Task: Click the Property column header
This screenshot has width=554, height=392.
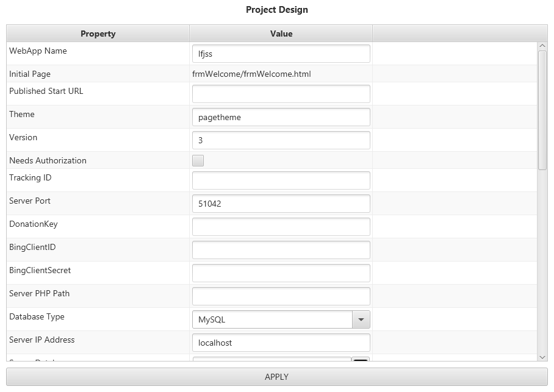Action: tap(98, 34)
